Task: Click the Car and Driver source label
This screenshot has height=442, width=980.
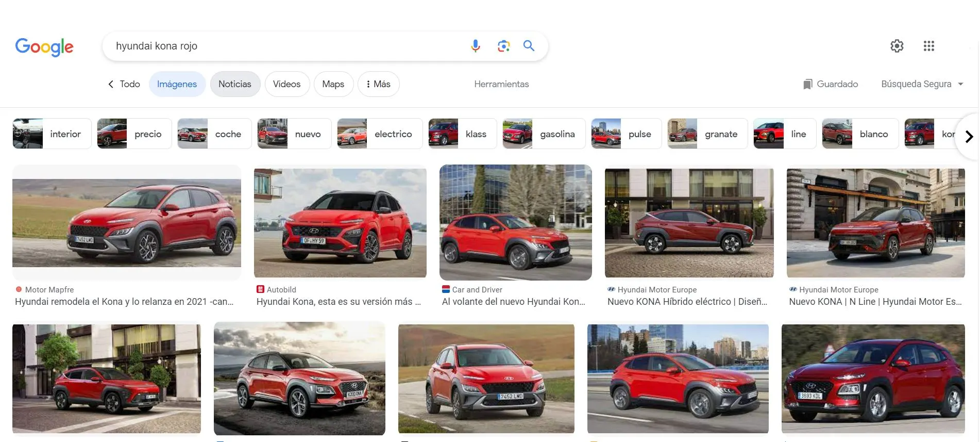Action: coord(477,290)
